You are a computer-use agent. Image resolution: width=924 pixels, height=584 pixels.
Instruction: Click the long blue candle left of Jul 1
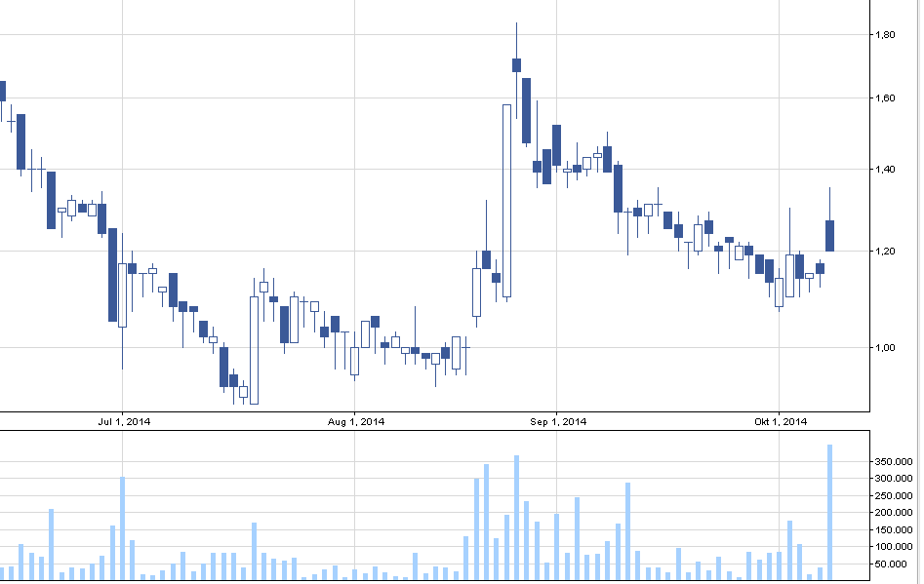pos(112,275)
